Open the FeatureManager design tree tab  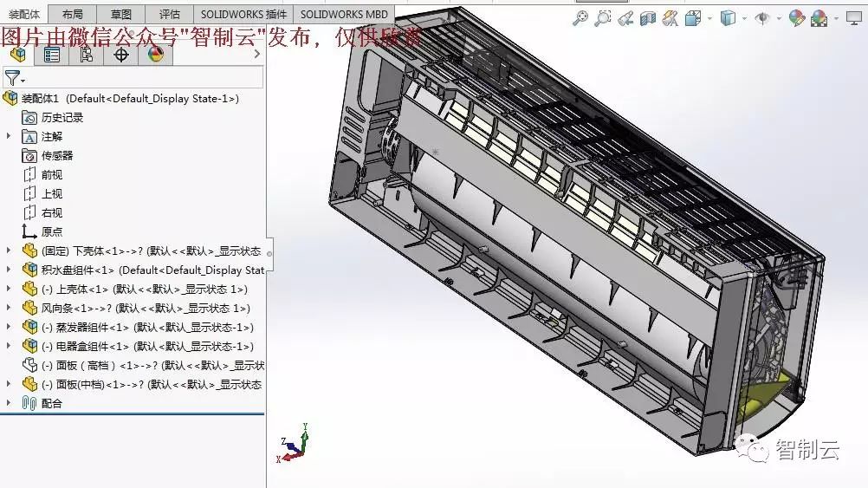17,55
